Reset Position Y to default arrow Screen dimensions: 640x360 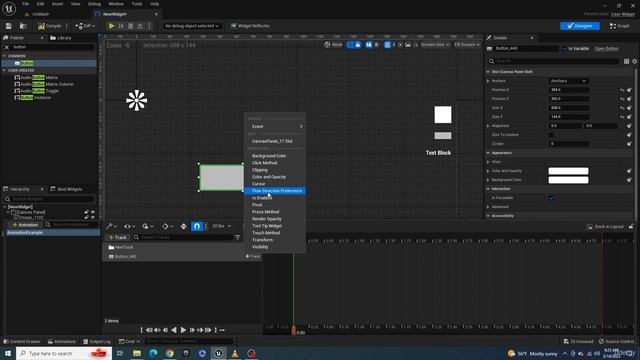(x=622, y=99)
